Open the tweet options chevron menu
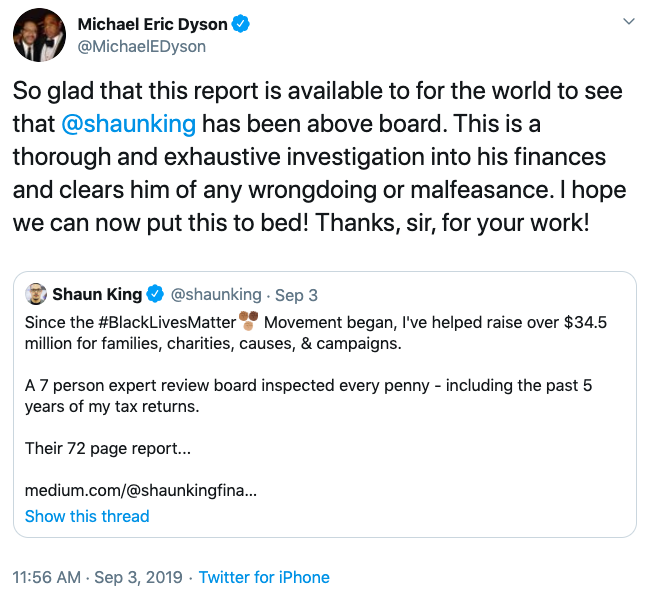The image size is (648, 598). coord(628,21)
